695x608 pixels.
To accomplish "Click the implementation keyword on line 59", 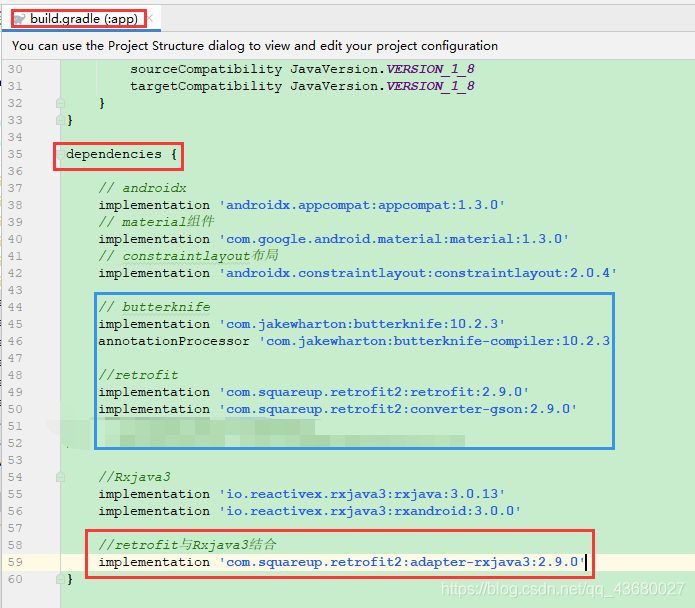I will pos(154,562).
